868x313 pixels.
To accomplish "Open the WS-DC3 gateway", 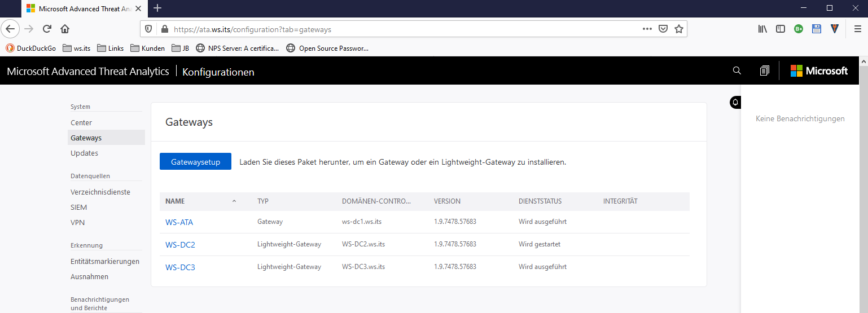I will click(x=180, y=267).
